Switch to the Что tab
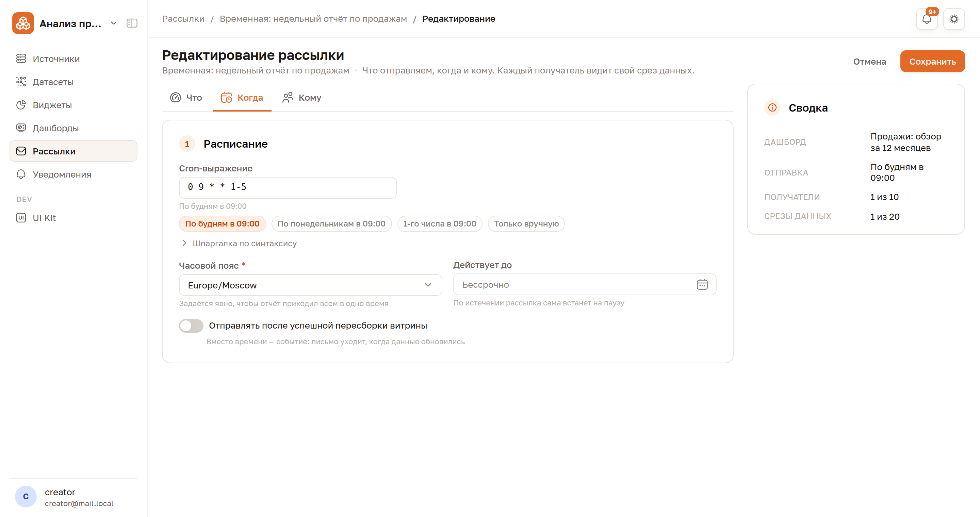Image resolution: width=980 pixels, height=517 pixels. pos(186,98)
